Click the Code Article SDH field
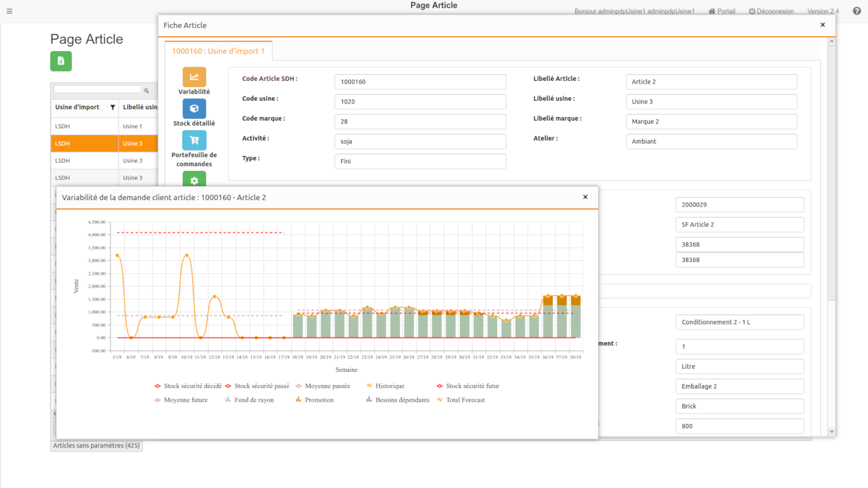 420,82
